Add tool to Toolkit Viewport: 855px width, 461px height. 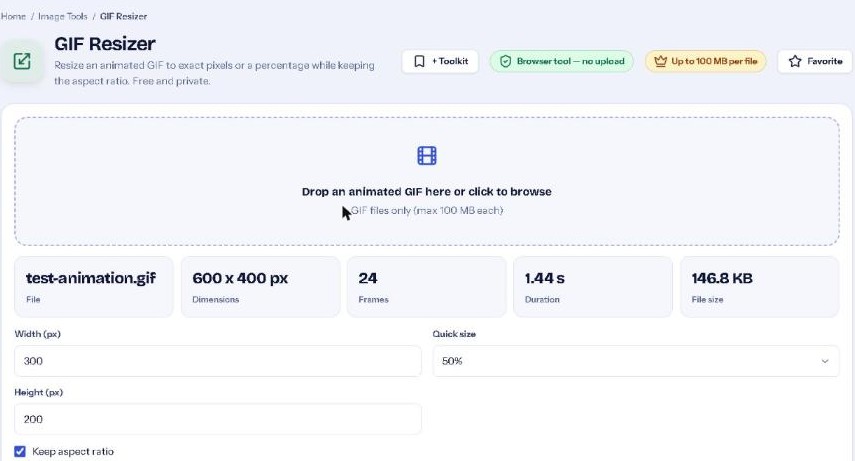click(x=440, y=61)
